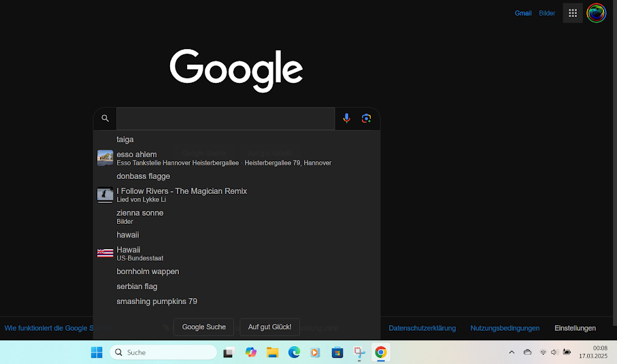Open the media player taskbar icon
Viewport: 617px width, 364px height.
tap(315, 352)
